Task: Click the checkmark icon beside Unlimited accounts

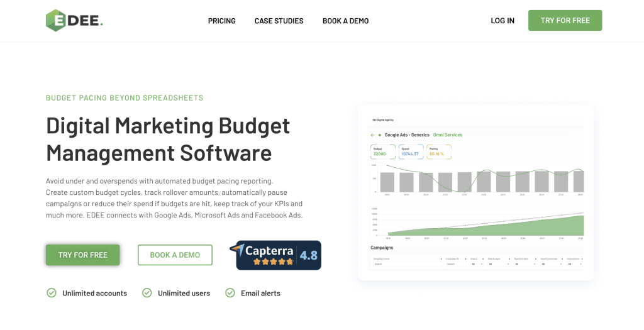Action: (52, 293)
